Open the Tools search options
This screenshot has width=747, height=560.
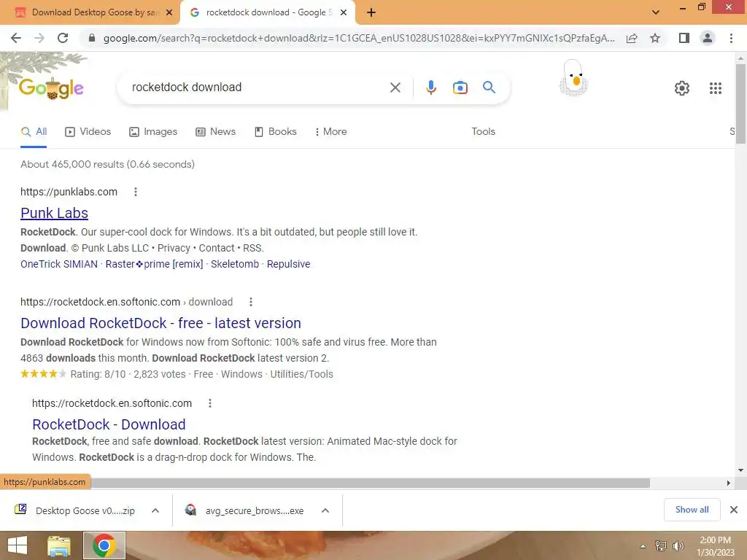click(483, 131)
